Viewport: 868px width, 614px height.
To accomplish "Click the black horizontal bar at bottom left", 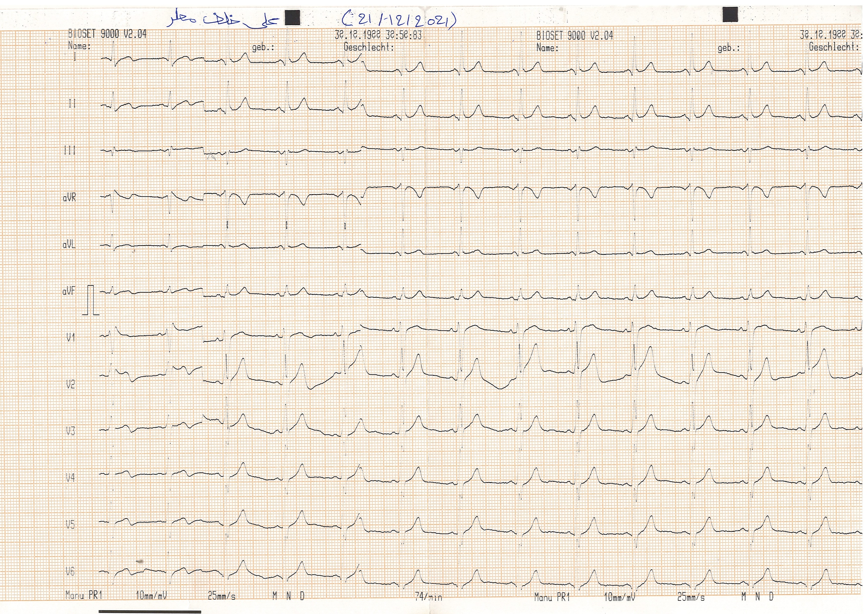I will pyautogui.click(x=150, y=611).
